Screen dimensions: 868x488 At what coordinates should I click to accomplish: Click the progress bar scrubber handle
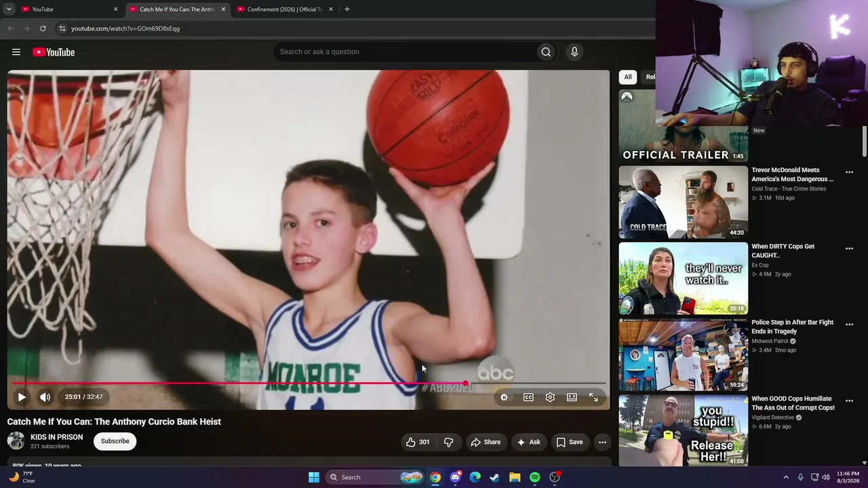465,384
